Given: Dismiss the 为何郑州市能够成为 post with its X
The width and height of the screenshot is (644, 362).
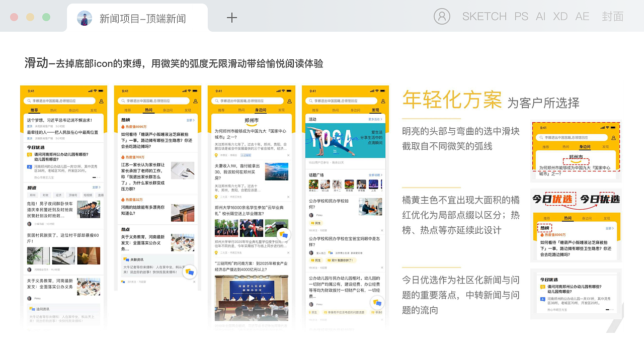Looking at the screenshot, I should pos(288,155).
